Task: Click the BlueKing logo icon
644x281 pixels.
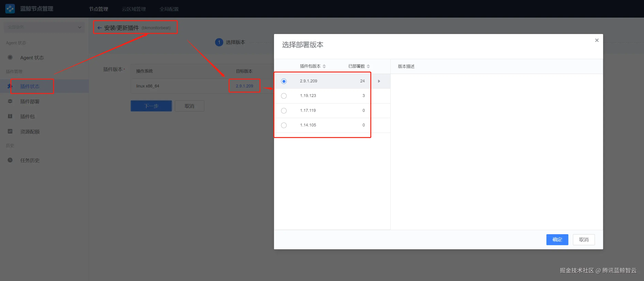Action: pos(10,9)
